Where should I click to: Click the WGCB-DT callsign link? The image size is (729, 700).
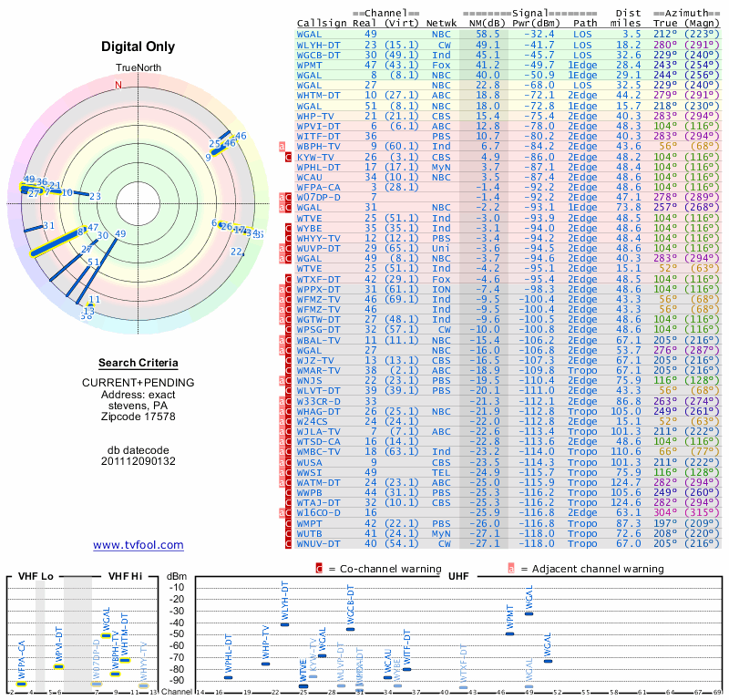[318, 56]
